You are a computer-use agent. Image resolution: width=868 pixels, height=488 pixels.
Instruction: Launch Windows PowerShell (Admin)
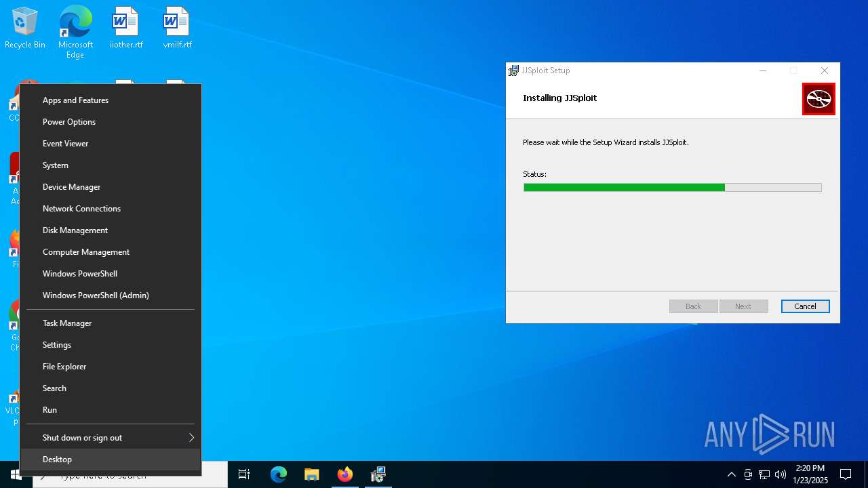pyautogui.click(x=111, y=296)
